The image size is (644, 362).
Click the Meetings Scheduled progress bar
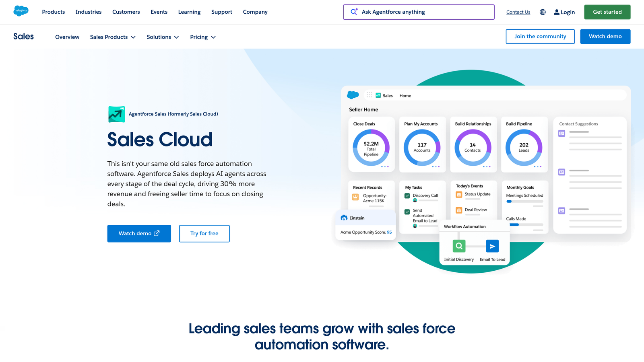[525, 201]
